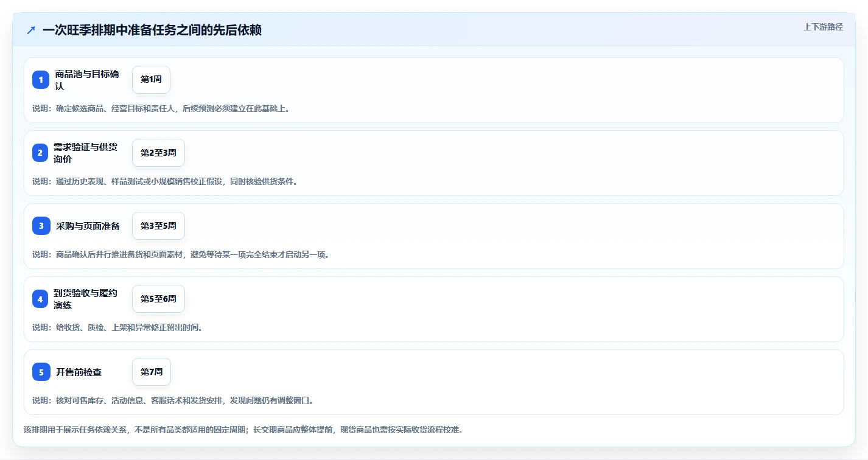The image size is (868, 460).
Task: Click the step title 需求验证与供货询价
Action: 85,153
